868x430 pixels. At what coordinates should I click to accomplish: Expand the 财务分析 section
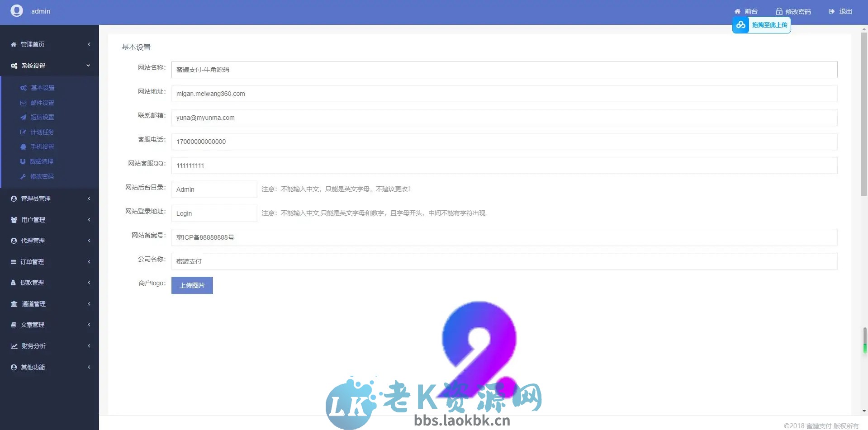pyautogui.click(x=50, y=345)
